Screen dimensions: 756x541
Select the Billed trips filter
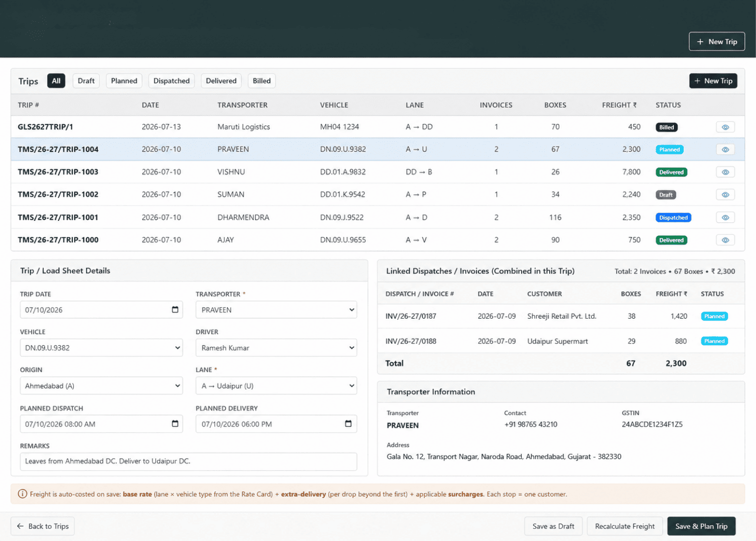point(262,81)
